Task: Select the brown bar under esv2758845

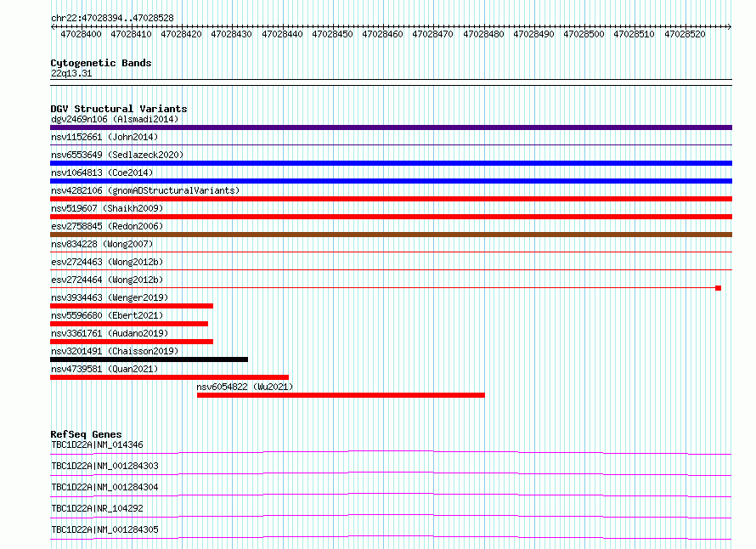Action: 391,235
